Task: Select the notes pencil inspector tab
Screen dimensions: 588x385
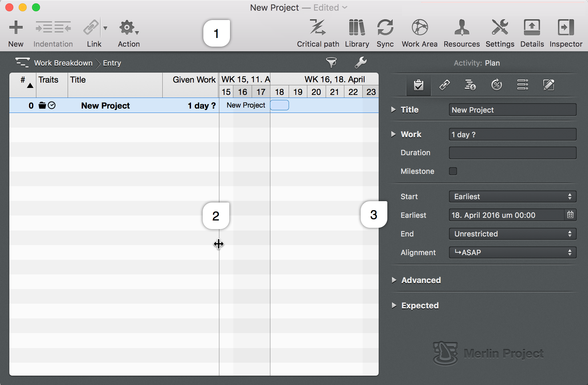Action: (x=549, y=85)
